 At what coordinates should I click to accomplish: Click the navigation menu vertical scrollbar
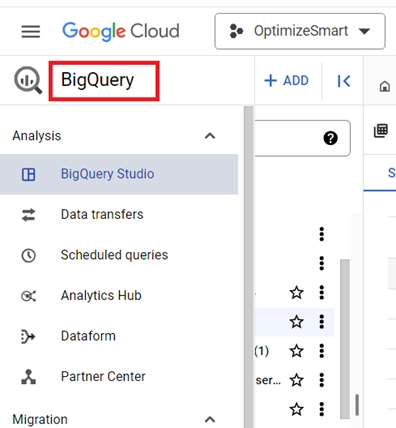(248, 267)
